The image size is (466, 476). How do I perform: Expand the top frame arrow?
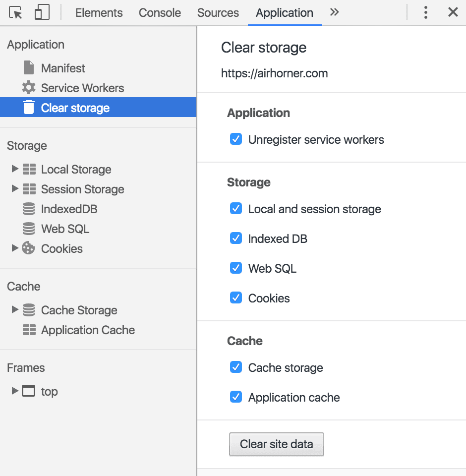(15, 391)
